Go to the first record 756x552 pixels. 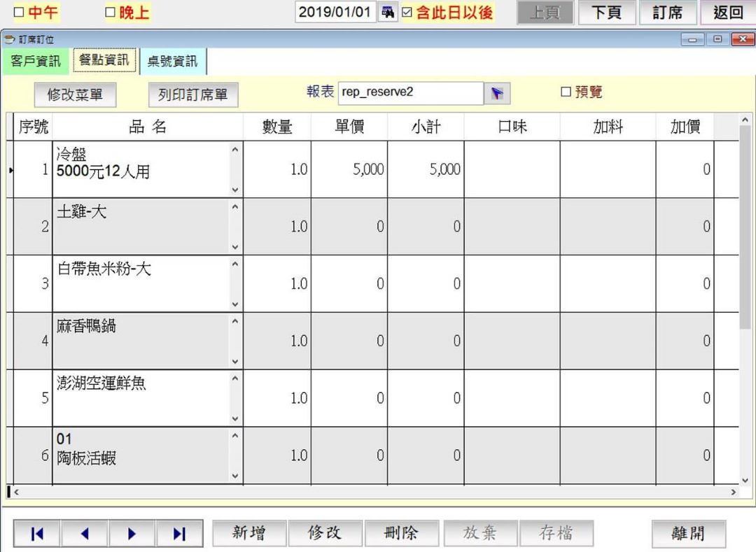[x=37, y=533]
